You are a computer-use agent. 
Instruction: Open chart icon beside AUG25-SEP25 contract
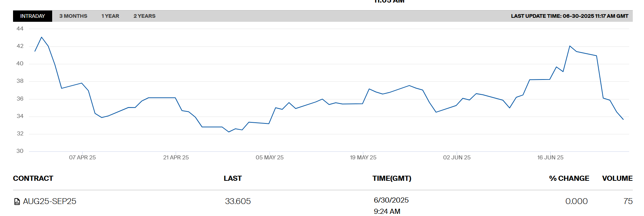click(17, 201)
